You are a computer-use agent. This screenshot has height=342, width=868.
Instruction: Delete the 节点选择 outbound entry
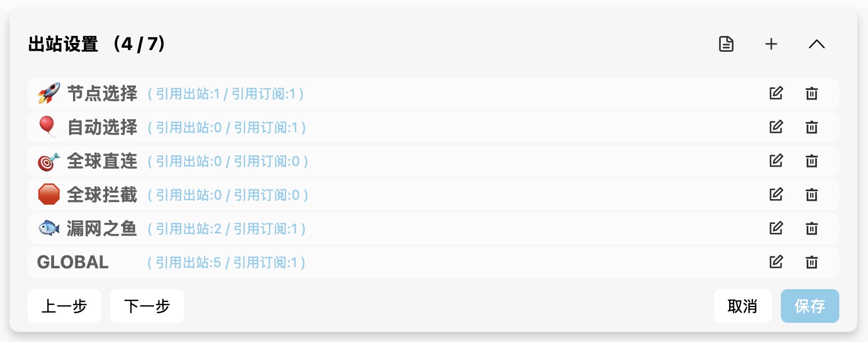tap(811, 93)
